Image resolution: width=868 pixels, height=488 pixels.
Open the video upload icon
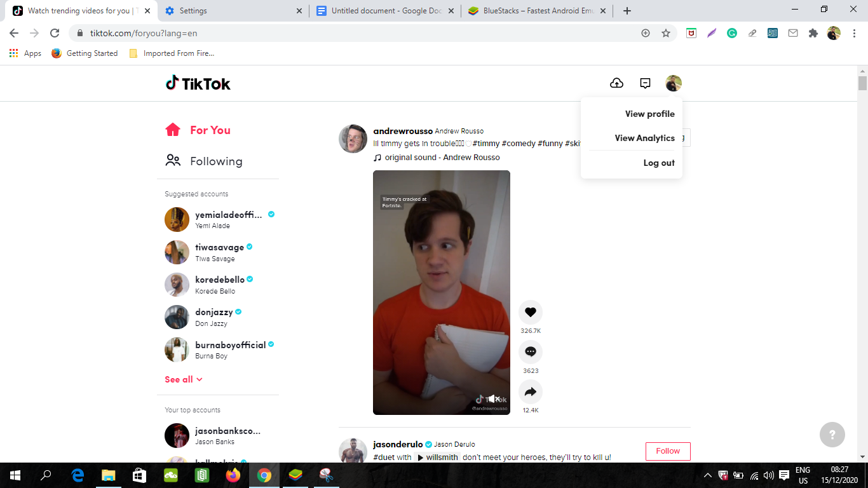coord(616,83)
